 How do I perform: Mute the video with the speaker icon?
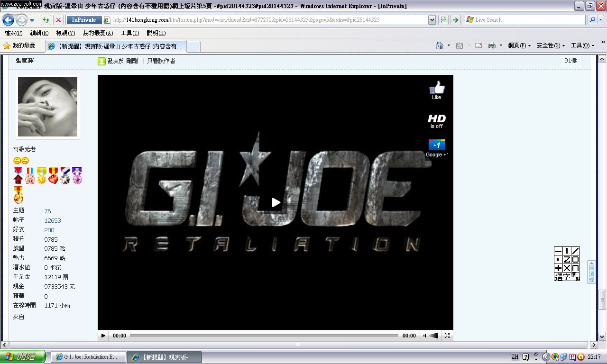pos(425,336)
